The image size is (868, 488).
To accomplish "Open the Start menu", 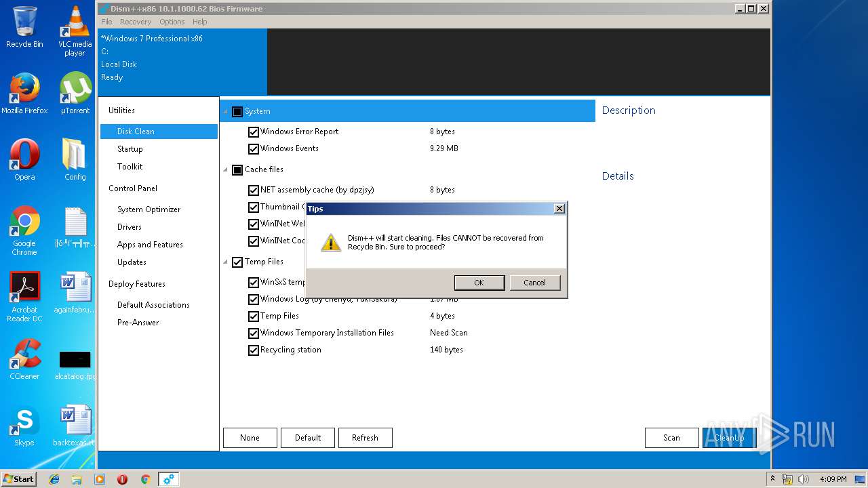I will point(19,479).
